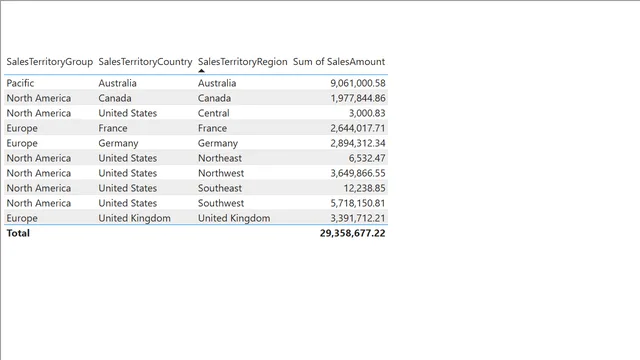Select North America in the Northeast row
Image resolution: width=640 pixels, height=360 pixels.
pos(39,158)
